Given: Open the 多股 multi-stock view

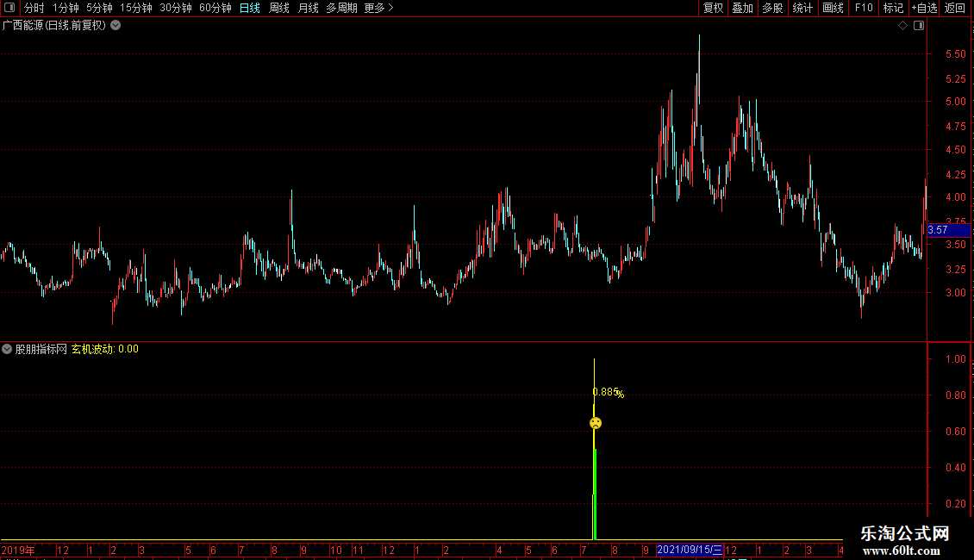Looking at the screenshot, I should (x=772, y=8).
